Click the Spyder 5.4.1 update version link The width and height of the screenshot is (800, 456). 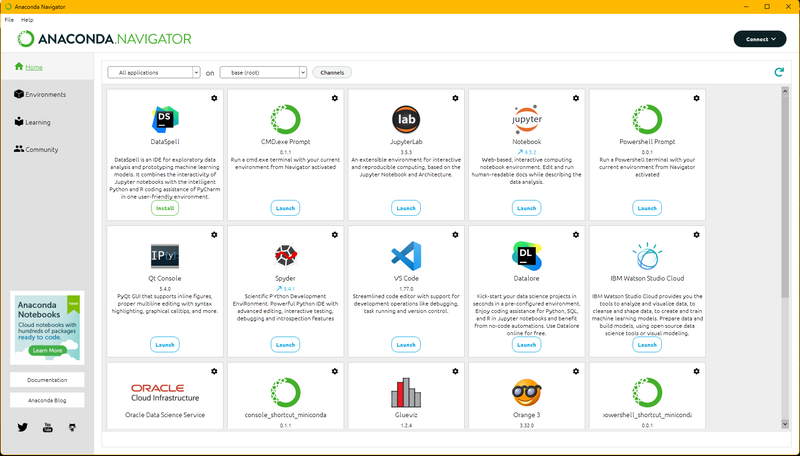click(285, 289)
